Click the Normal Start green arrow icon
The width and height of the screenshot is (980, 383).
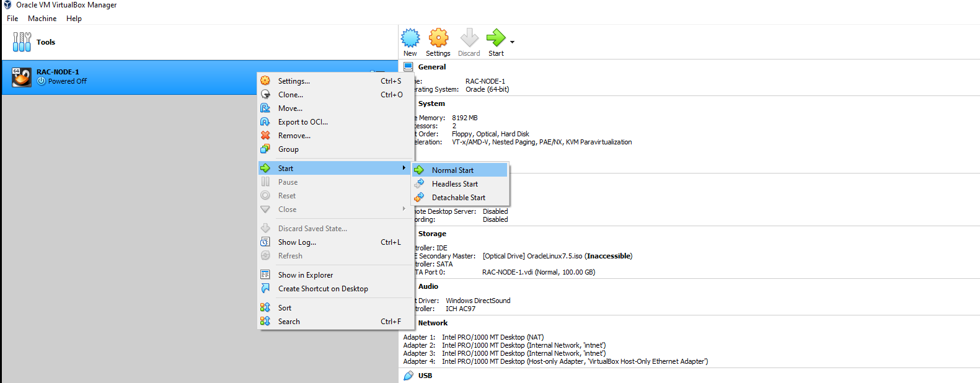[x=419, y=170]
